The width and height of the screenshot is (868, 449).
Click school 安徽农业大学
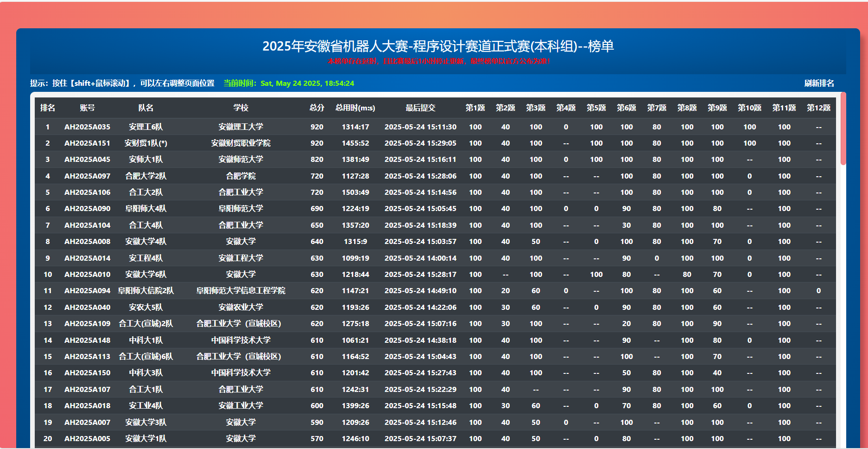click(x=241, y=307)
